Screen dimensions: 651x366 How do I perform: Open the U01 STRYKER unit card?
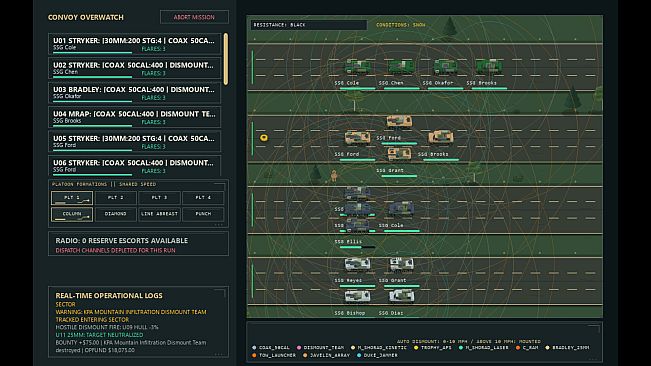point(135,44)
